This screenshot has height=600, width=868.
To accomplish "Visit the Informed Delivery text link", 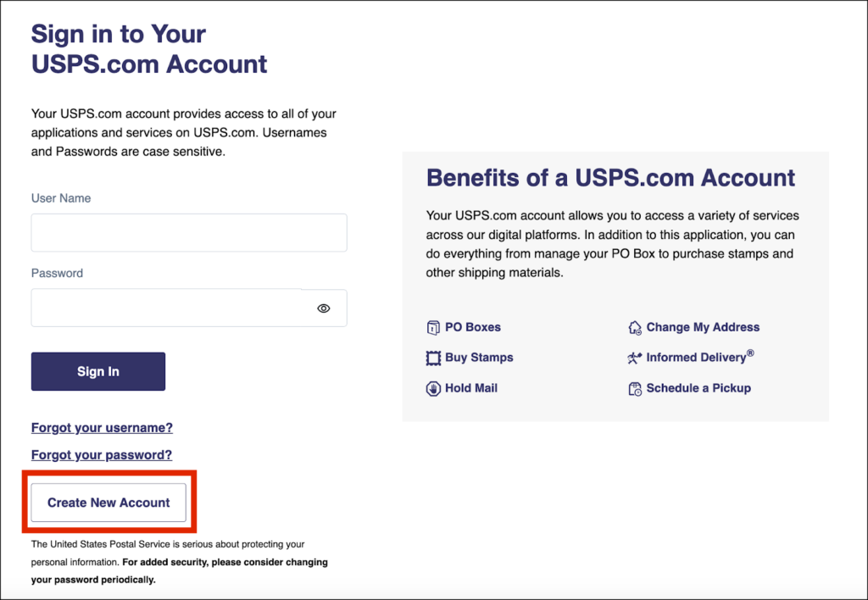I will pyautogui.click(x=697, y=358).
